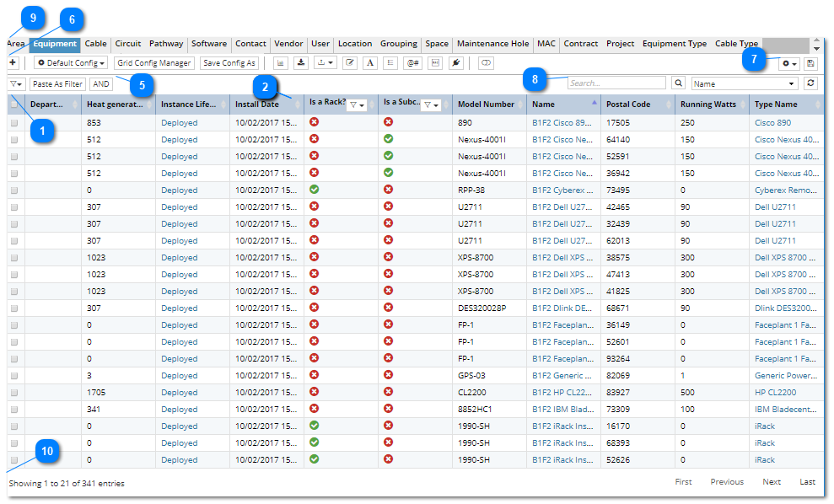The height and width of the screenshot is (504, 834).
Task: Toggle the AND filter operator button
Action: tap(101, 84)
